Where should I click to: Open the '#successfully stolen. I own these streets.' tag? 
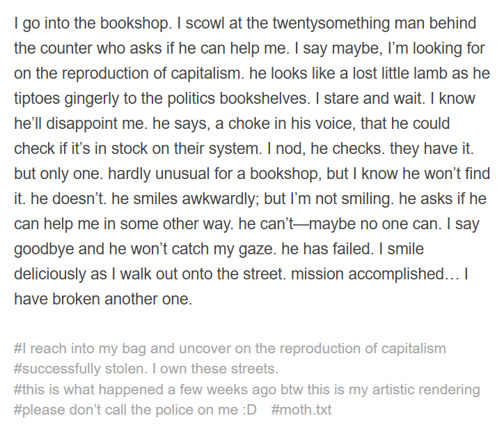[x=146, y=369]
